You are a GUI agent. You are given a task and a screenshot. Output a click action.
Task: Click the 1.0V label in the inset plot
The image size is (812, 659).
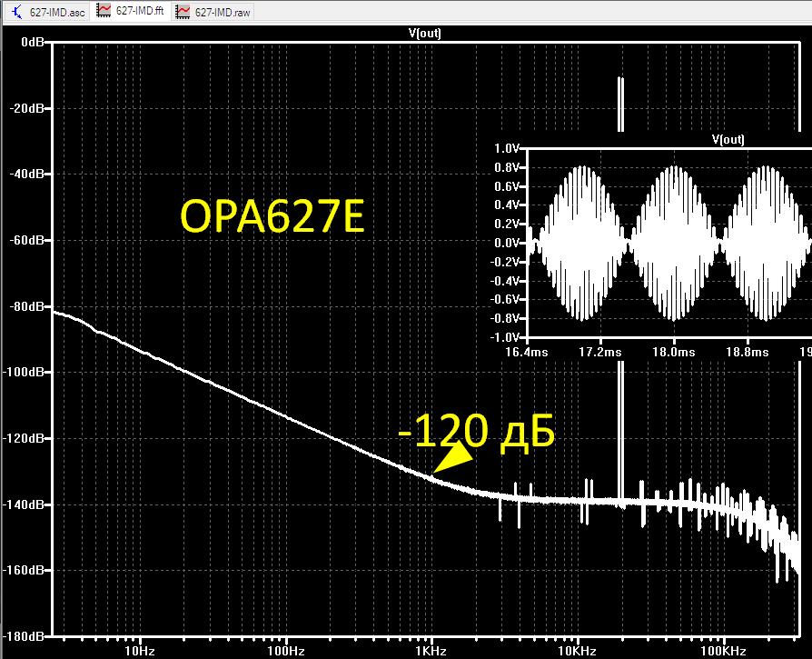coord(507,149)
